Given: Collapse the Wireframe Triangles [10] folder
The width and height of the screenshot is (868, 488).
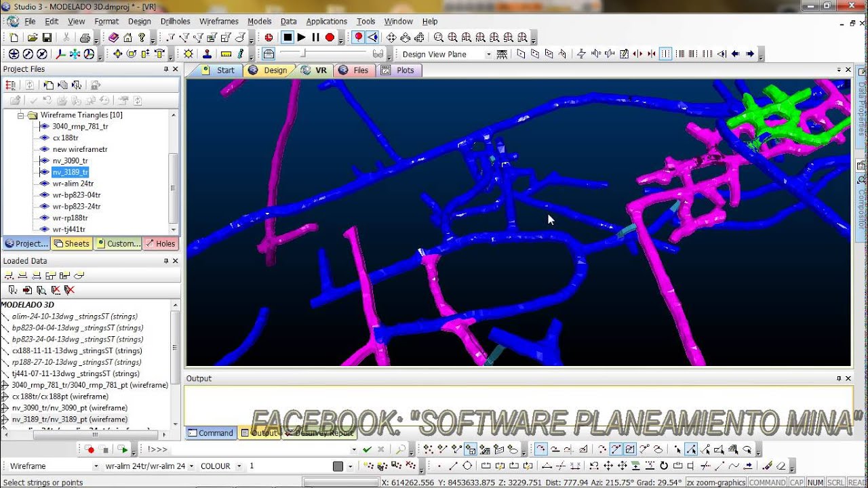Looking at the screenshot, I should coord(20,115).
